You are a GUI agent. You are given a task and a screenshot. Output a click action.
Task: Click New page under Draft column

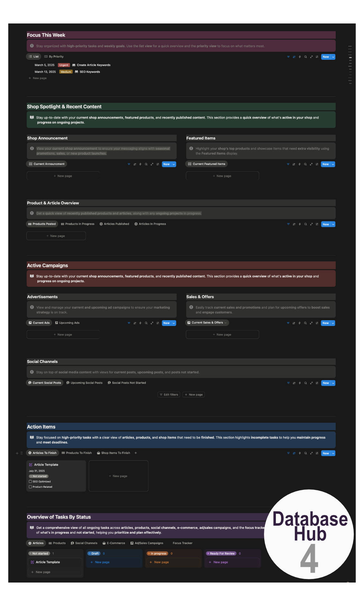coord(102,562)
